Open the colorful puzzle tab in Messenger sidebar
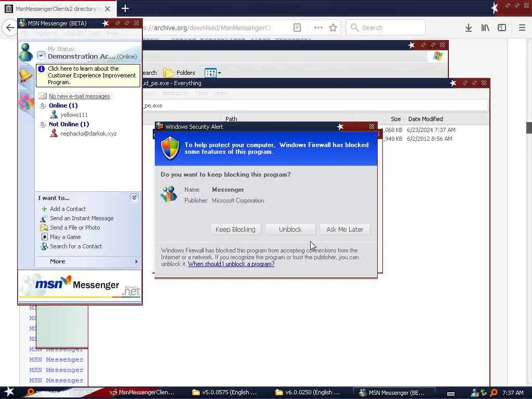Screen dimensions: 532x399 [x=26, y=101]
